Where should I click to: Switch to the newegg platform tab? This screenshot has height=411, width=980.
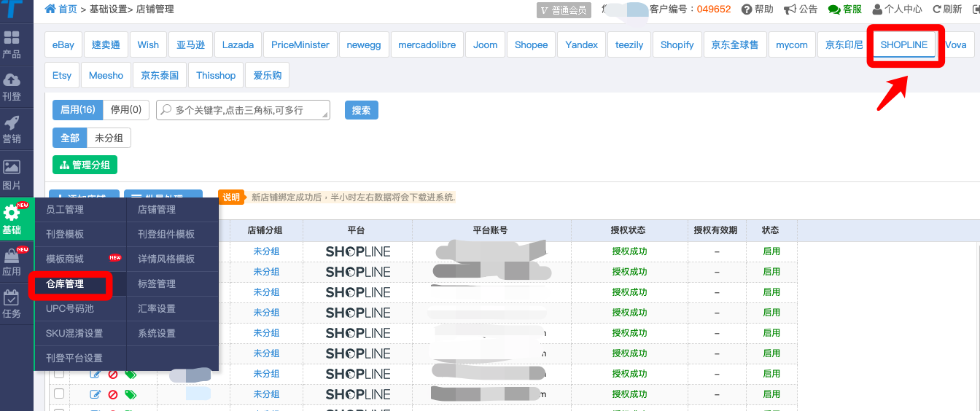pos(364,44)
